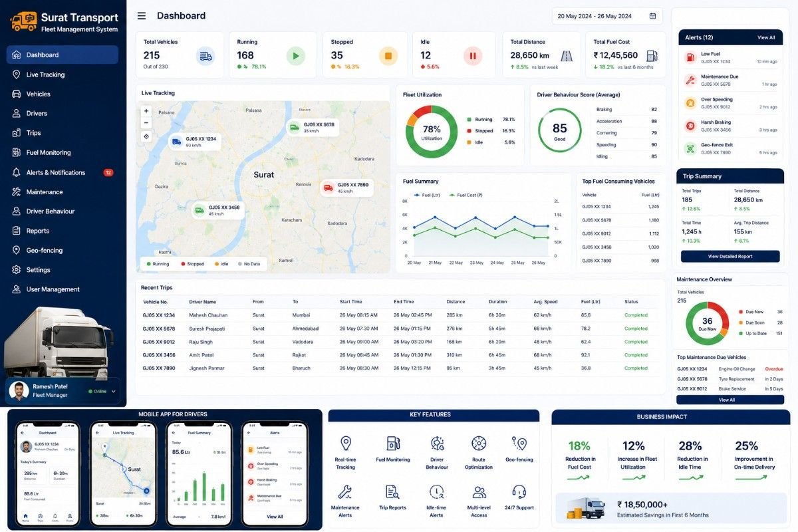Click the Fuel Monitoring key feature icon
The height and width of the screenshot is (532, 798).
tap(393, 444)
